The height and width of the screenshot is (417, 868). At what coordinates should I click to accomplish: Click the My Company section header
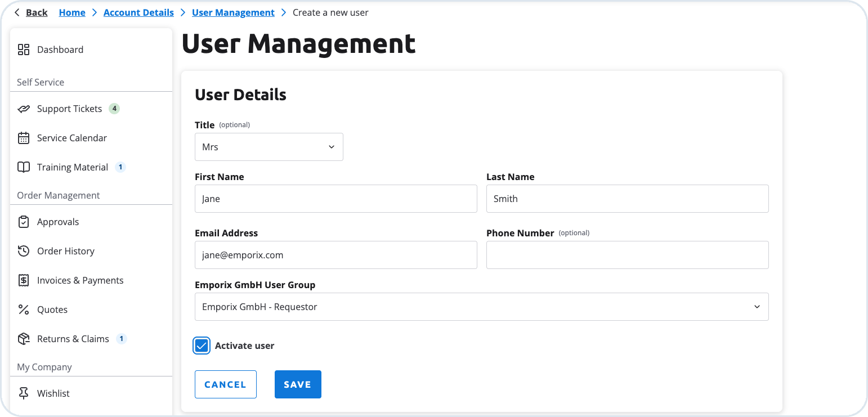coord(44,367)
